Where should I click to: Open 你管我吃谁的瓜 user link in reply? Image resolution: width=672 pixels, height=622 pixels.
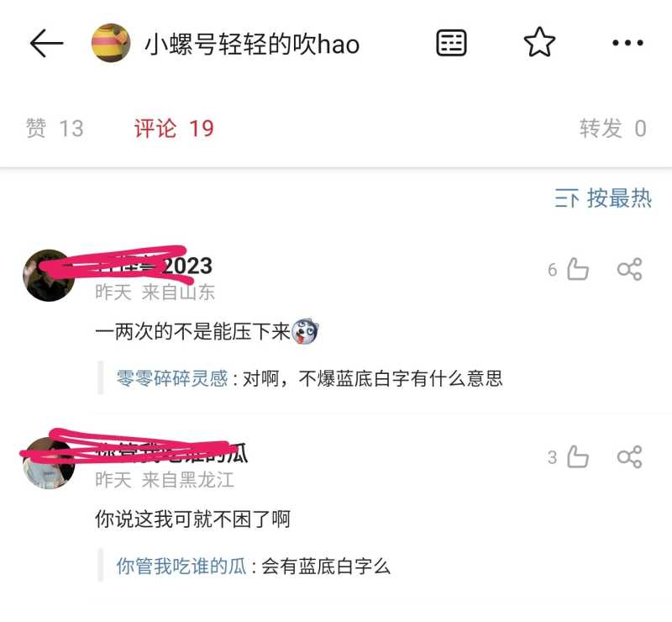pos(181,567)
